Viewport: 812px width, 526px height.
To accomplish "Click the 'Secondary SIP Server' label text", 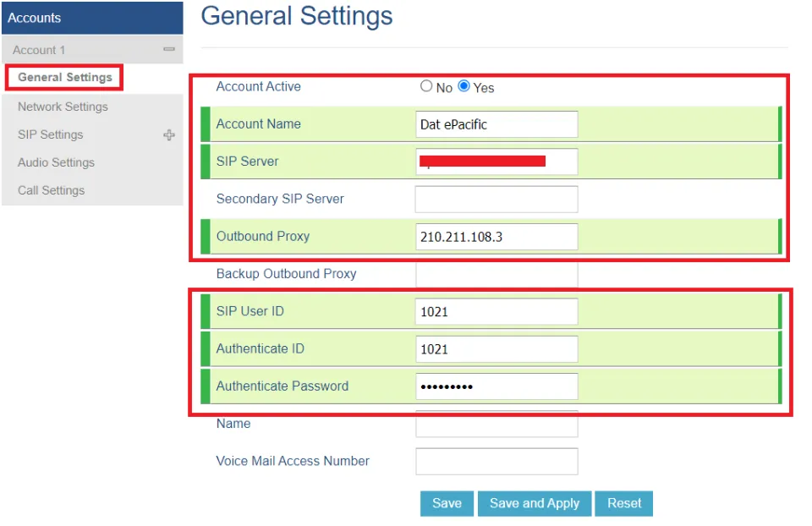I will point(280,199).
